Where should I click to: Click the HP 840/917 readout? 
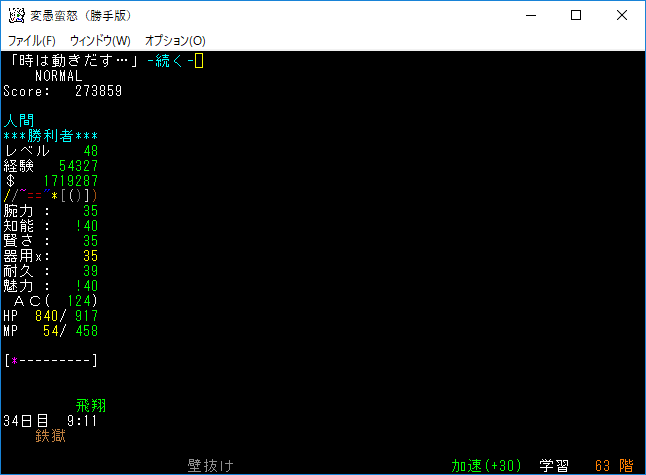pyautogui.click(x=51, y=315)
